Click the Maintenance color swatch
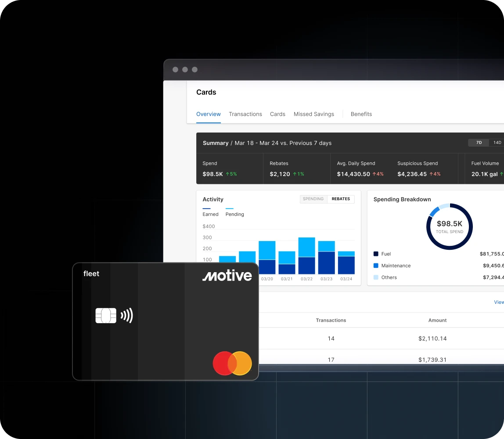Viewport: 504px width, 439px height. pyautogui.click(x=375, y=266)
